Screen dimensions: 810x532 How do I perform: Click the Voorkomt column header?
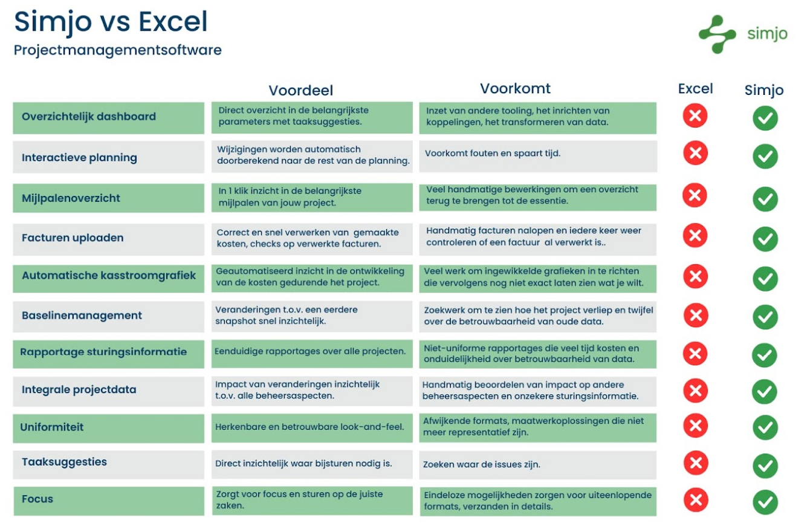click(515, 89)
